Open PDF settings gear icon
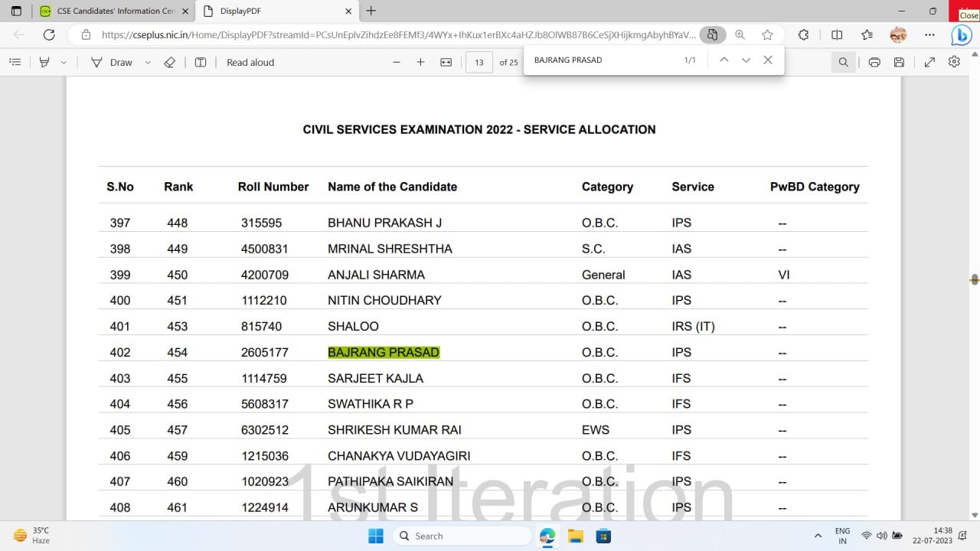 pos(954,62)
